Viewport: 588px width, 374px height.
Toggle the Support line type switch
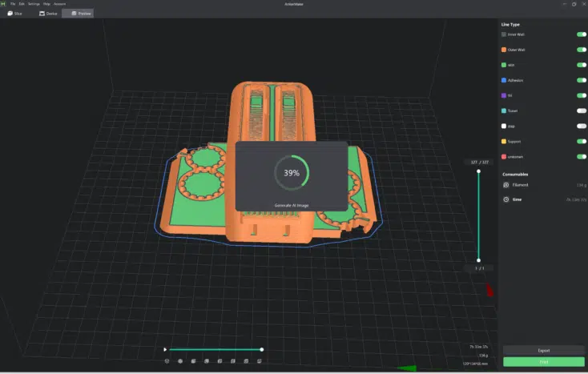[581, 141]
